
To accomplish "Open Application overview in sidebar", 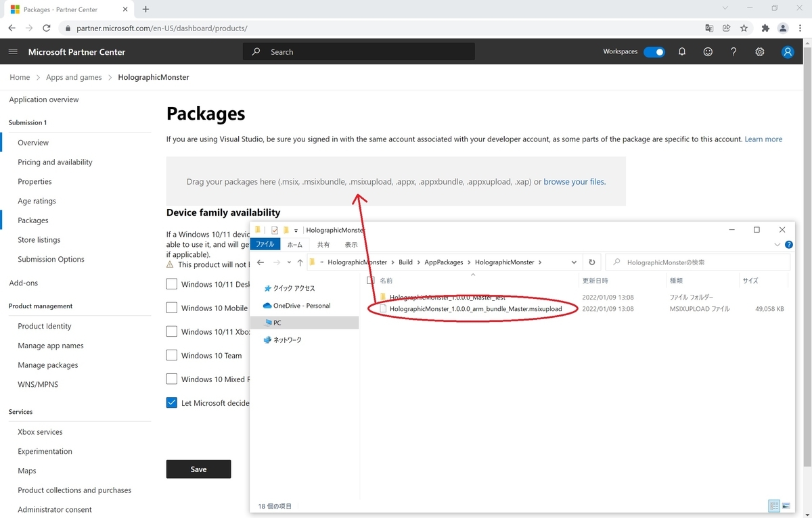I will point(44,99).
